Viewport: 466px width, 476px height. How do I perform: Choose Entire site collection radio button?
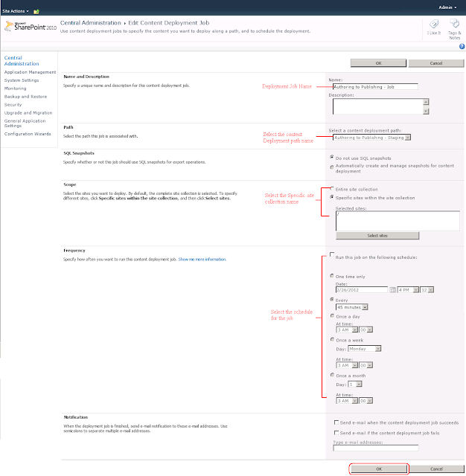332,188
